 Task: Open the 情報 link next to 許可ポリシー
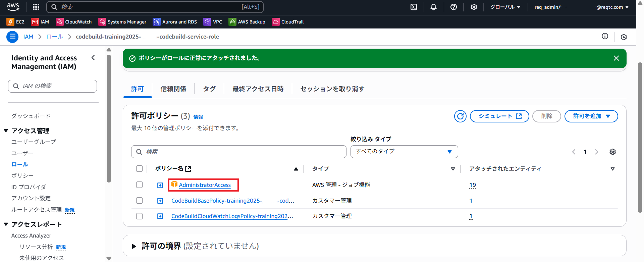click(198, 117)
